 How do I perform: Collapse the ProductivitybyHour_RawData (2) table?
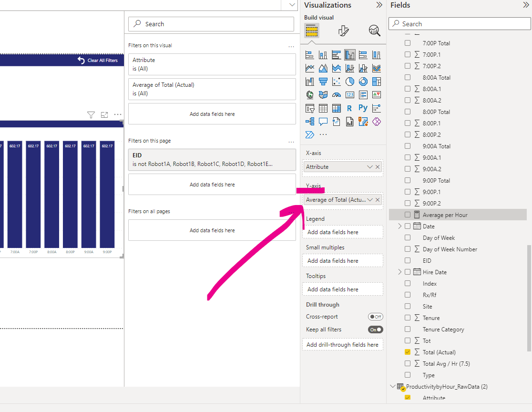pyautogui.click(x=392, y=386)
